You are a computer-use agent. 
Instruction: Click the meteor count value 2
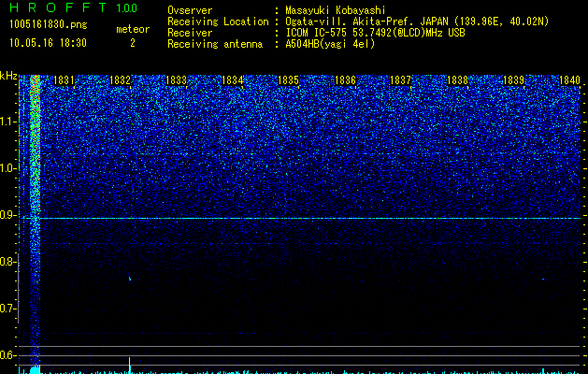(133, 43)
